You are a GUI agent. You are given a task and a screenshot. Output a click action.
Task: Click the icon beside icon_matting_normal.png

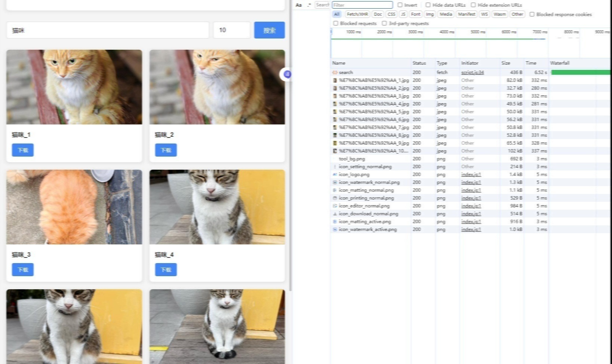click(335, 190)
